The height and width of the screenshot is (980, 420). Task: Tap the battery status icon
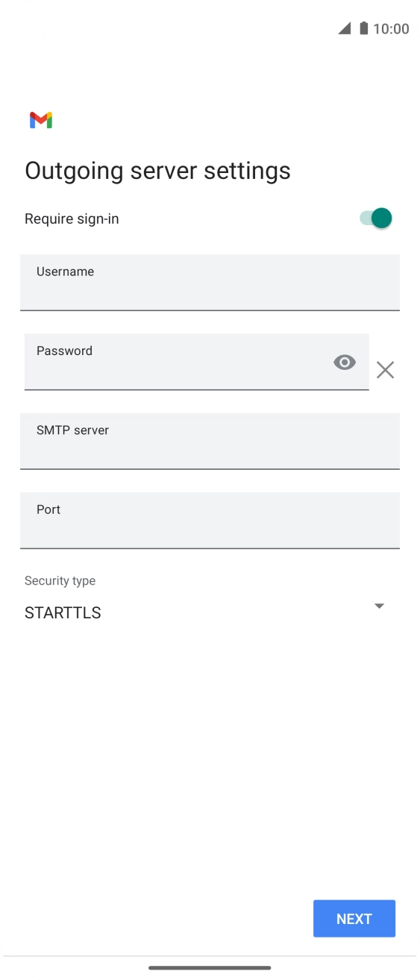click(363, 28)
